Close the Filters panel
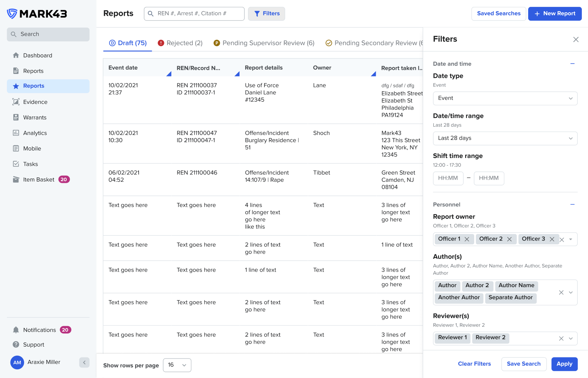 tap(576, 39)
